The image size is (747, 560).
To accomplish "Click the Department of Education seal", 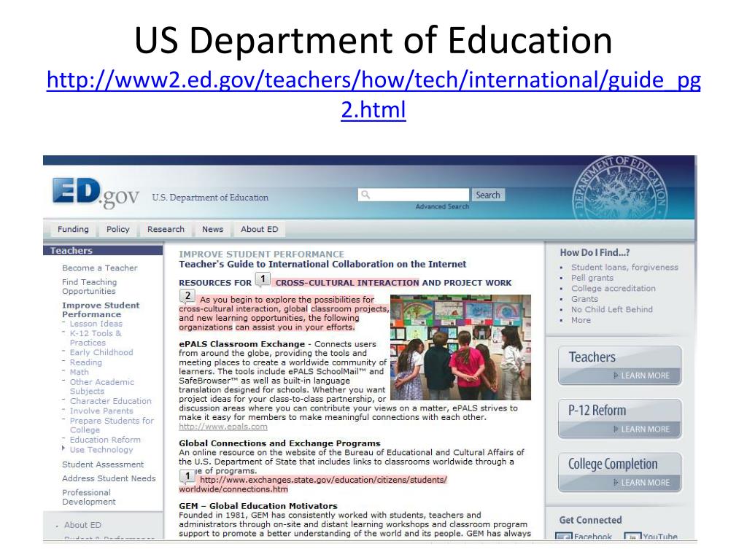I will (619, 189).
